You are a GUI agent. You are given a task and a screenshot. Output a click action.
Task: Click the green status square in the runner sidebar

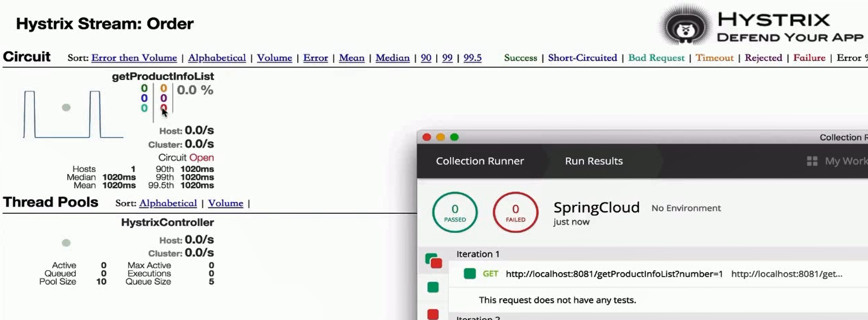(x=433, y=287)
